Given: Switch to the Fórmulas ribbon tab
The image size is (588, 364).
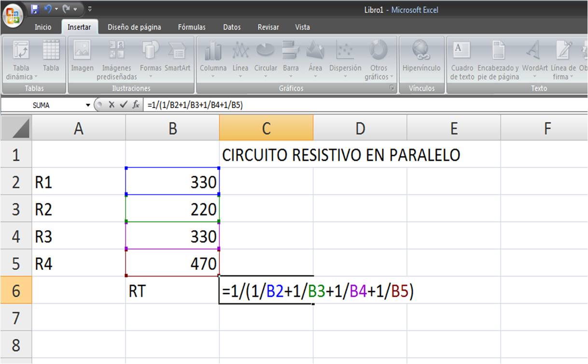Looking at the screenshot, I should pyautogui.click(x=192, y=27).
